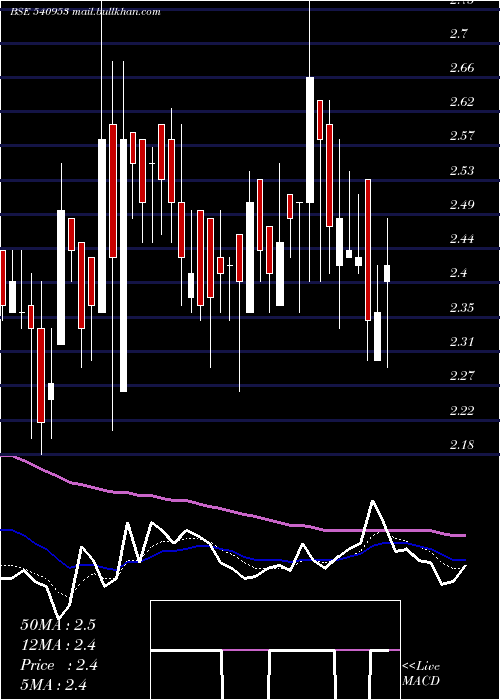Click the 5MA : 2.4 readout
Viewport: 500px width, 700px height.
54,684
